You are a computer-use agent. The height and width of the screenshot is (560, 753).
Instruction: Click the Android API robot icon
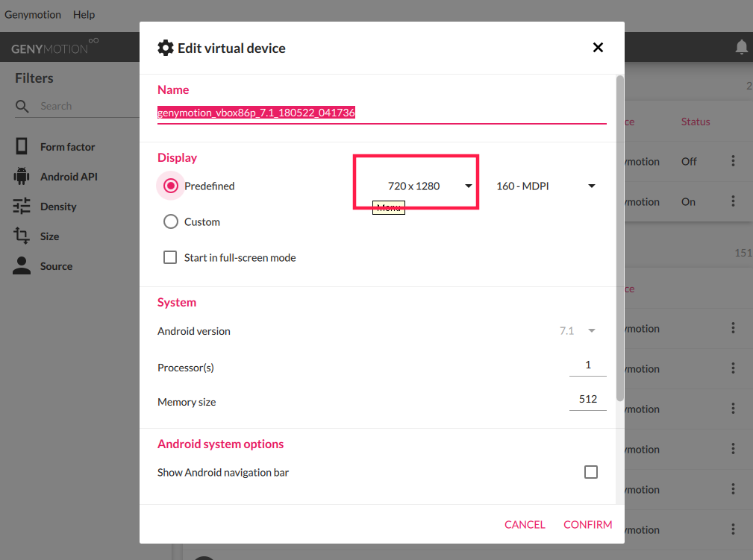coord(22,176)
